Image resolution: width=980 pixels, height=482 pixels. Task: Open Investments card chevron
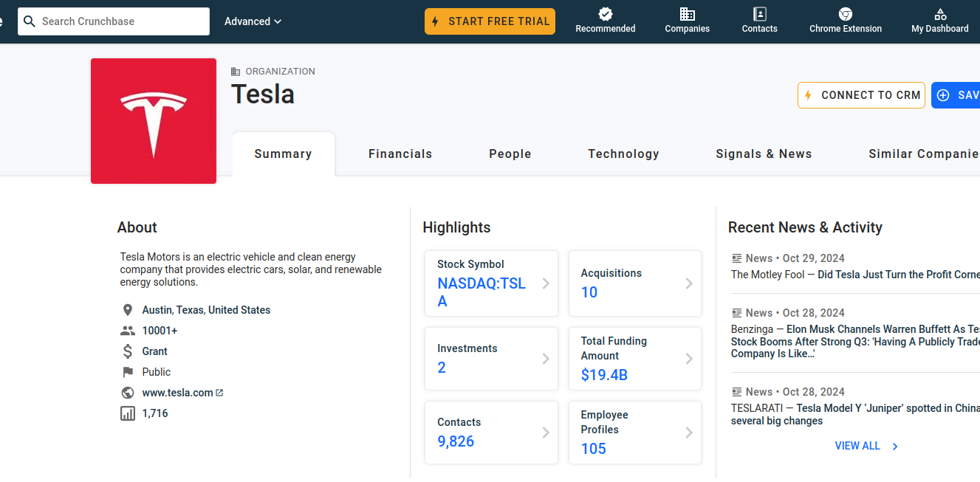[x=546, y=359]
